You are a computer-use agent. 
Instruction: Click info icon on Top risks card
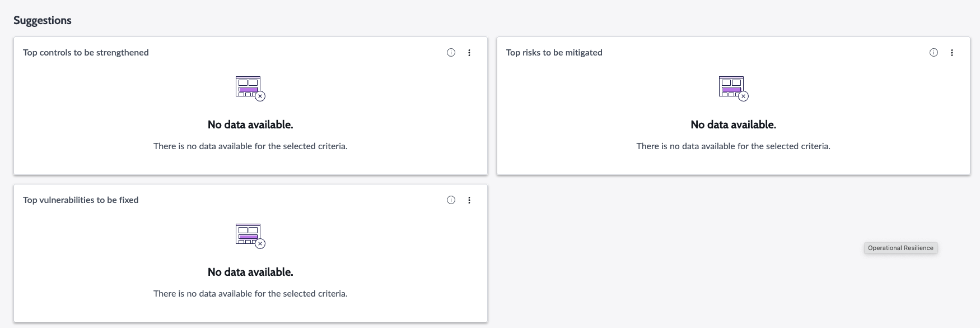[x=934, y=53]
